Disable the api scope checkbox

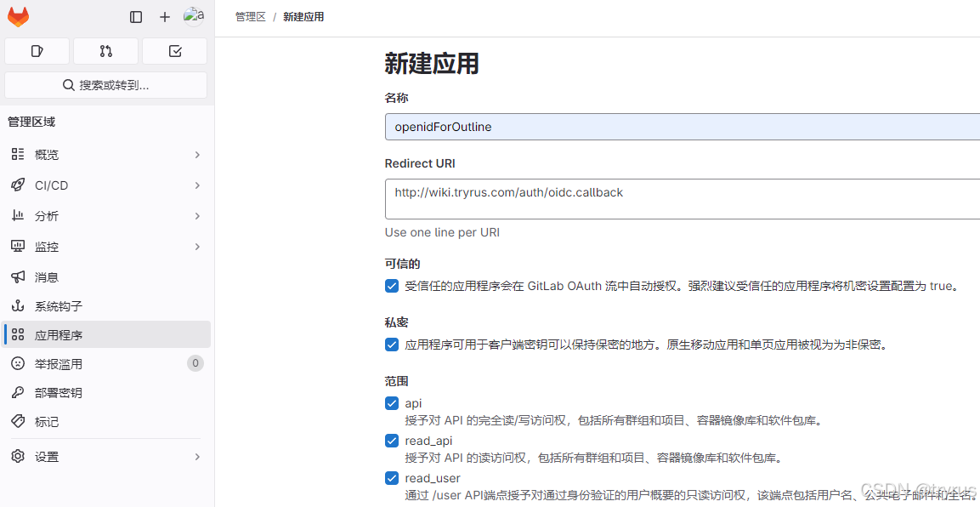[392, 403]
